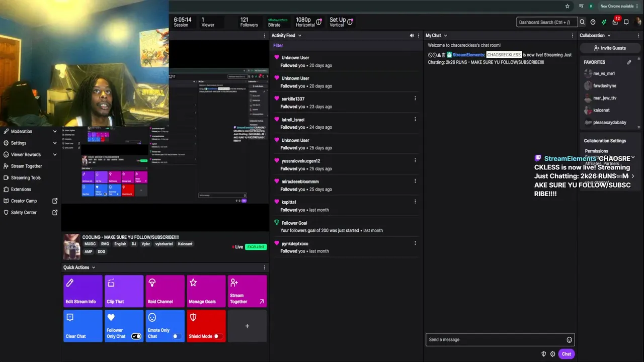644x362 pixels.
Task: Click the StreamElements username in chat
Action: [468, 55]
